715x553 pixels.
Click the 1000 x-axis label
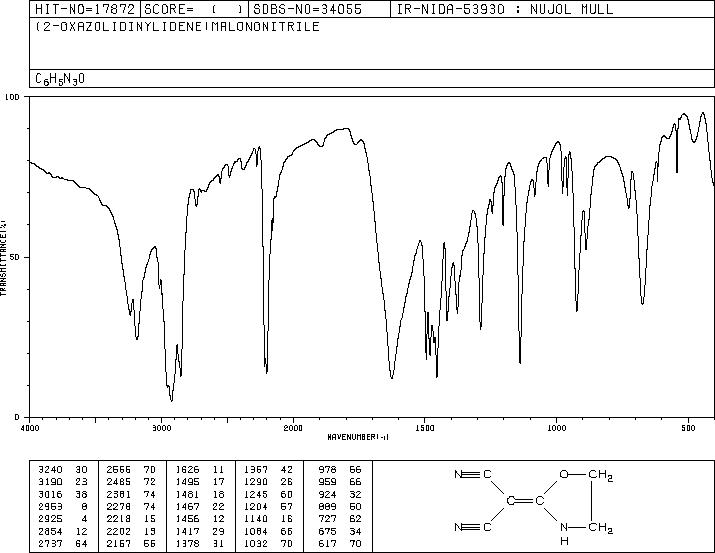556,428
